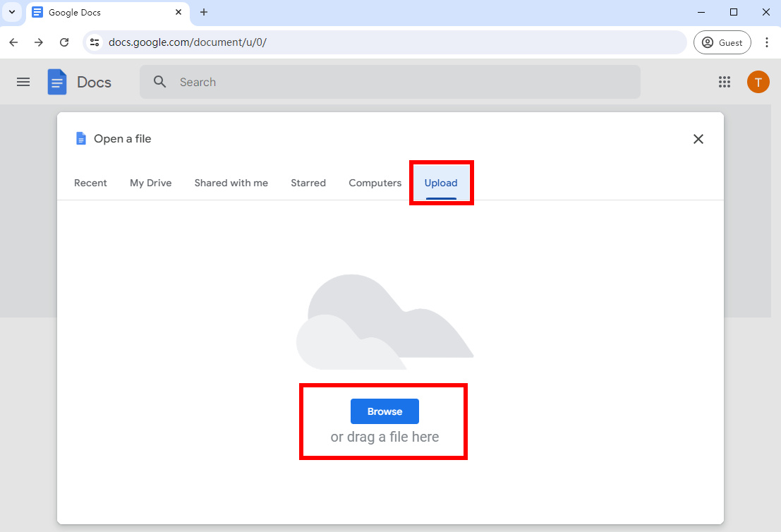Image resolution: width=781 pixels, height=532 pixels.
Task: Close the Google Docs browser tab
Action: click(178, 12)
